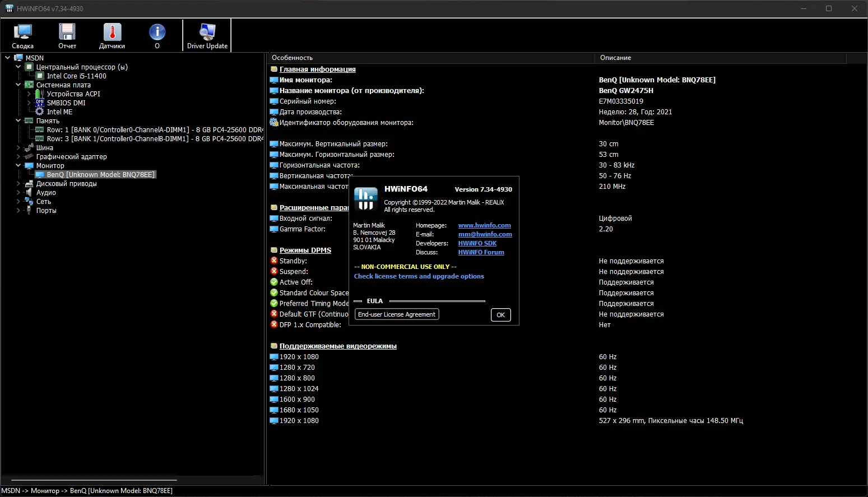This screenshot has height=497, width=868.
Task: Collapse the MSDN root tree node
Action: [x=7, y=58]
